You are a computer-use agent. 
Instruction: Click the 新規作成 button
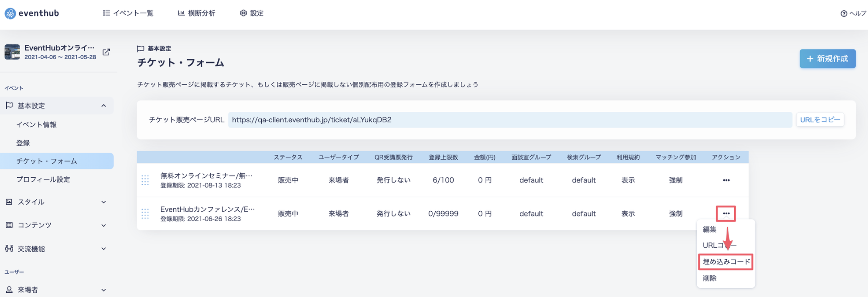(x=828, y=59)
